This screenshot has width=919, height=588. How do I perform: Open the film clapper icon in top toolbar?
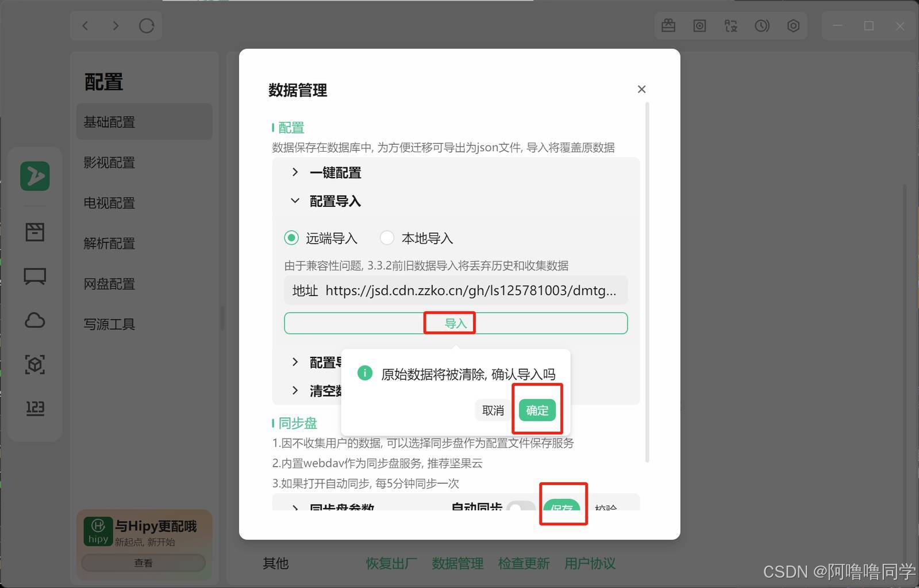click(668, 25)
